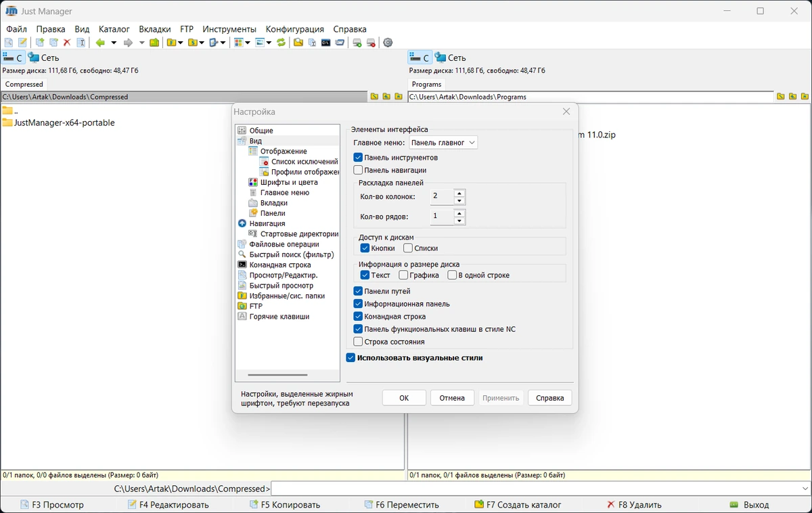The height and width of the screenshot is (513, 812).
Task: Open favorites folder F dropdown in toolbar
Action: pos(180,43)
